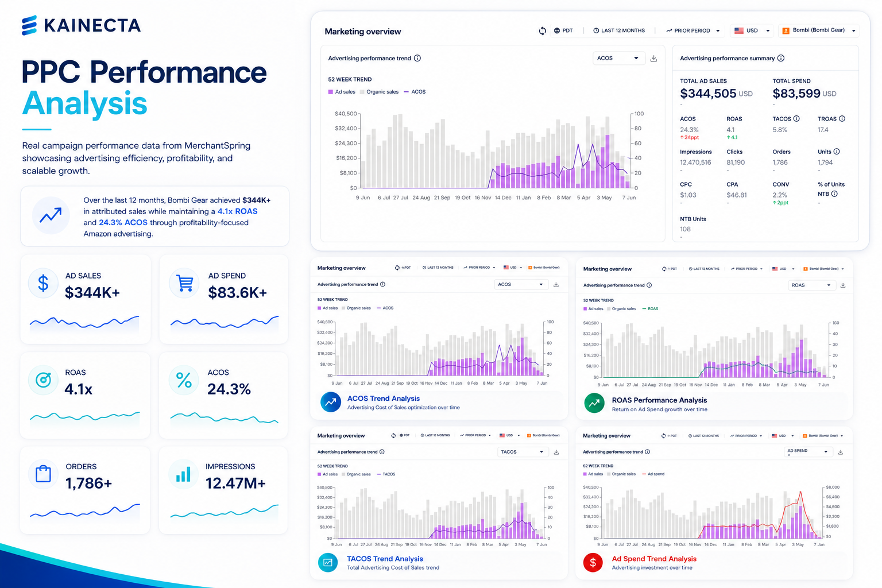Click the info icon next to TACOS metric
Image resolution: width=882 pixels, height=588 pixels.
tap(796, 119)
